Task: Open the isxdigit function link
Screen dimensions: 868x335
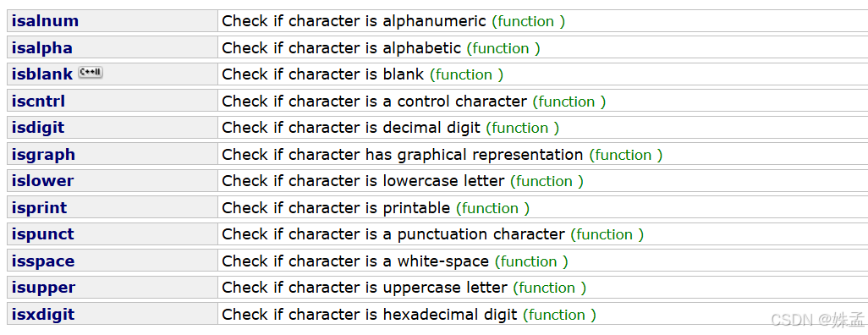Action: coord(42,315)
